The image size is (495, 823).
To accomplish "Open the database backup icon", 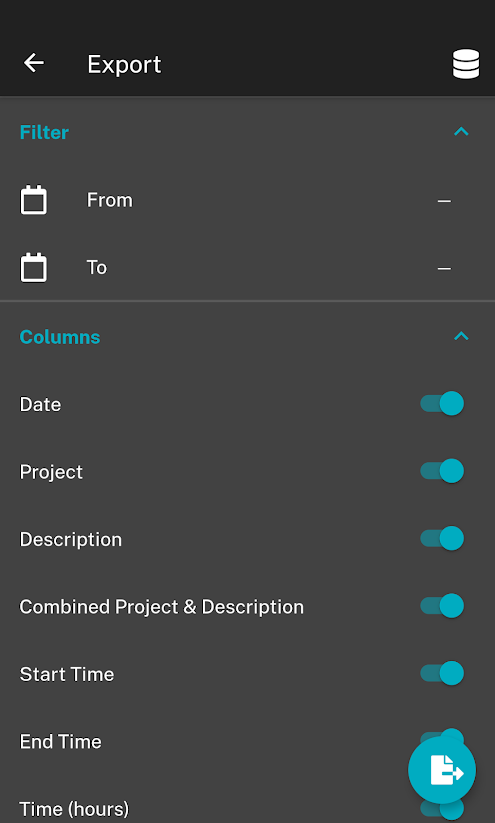I will pyautogui.click(x=466, y=64).
